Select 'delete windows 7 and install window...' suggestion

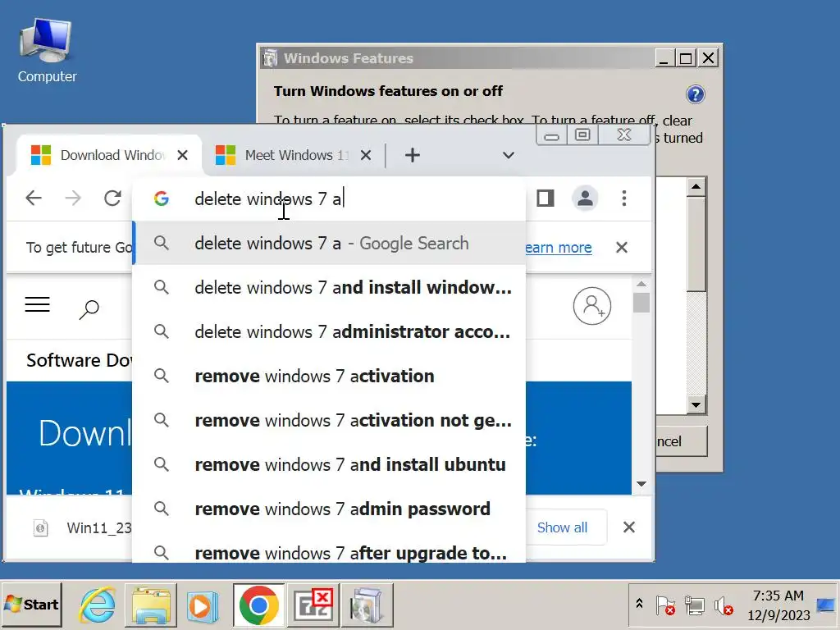pyautogui.click(x=329, y=288)
